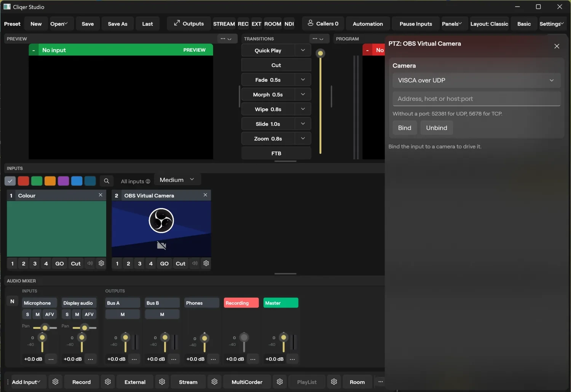Open Microphone channel ellipsis options
This screenshot has width=571, height=392.
(51, 359)
